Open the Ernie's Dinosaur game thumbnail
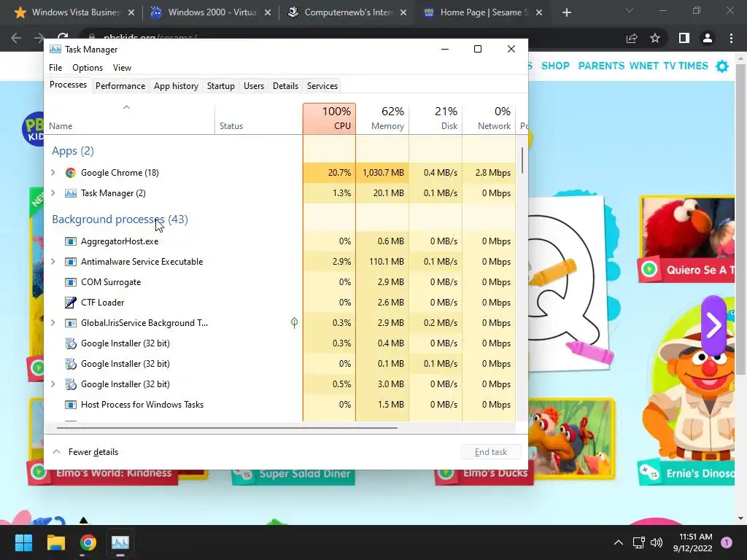This screenshot has height=560, width=747. click(686, 391)
